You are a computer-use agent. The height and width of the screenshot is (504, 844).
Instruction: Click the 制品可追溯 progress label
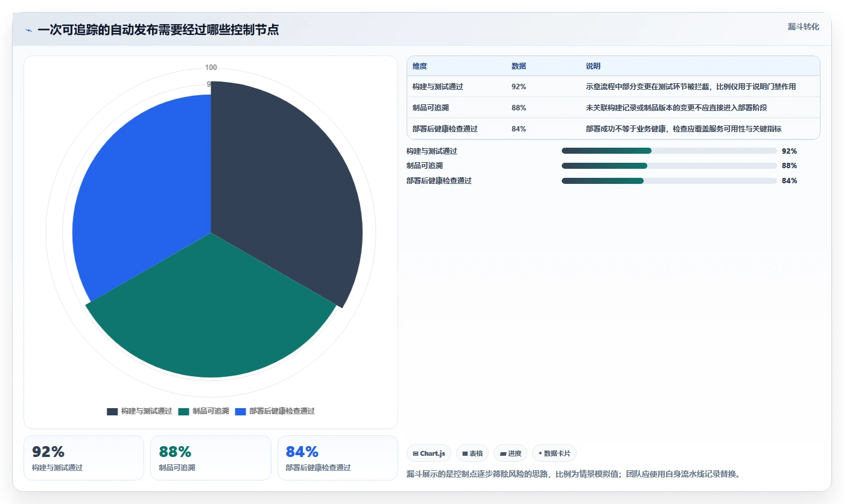tap(425, 166)
